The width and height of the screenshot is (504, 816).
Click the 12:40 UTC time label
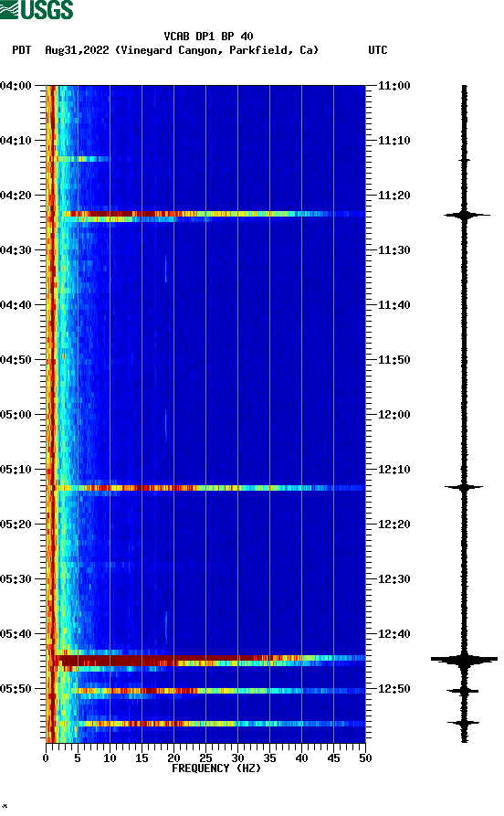pos(394,634)
